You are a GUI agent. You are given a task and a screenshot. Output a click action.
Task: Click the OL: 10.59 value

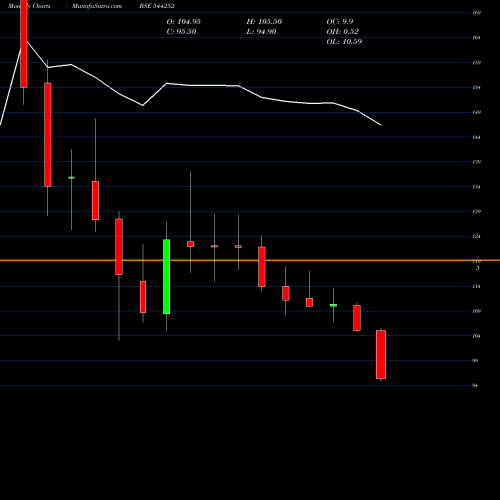[344, 42]
